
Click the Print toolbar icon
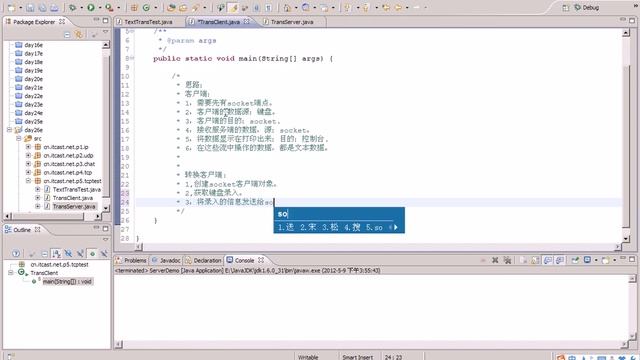54,7
